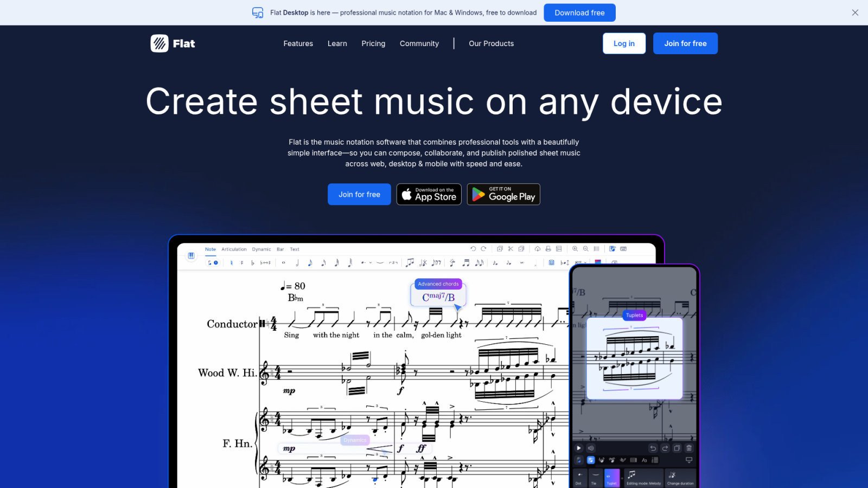
Task: Click the Wood W. Hi. staff label
Action: click(227, 373)
